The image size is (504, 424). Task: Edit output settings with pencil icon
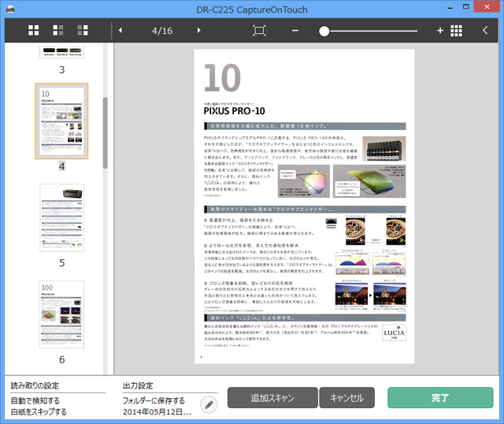(209, 405)
